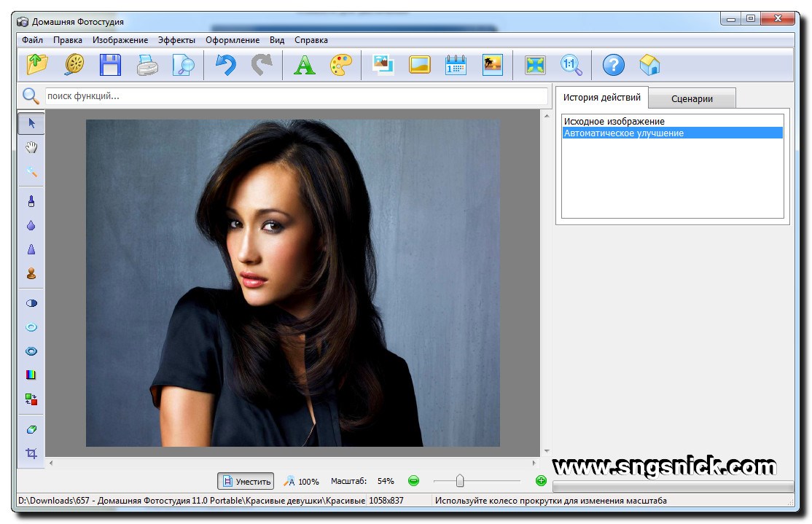This screenshot has width=812, height=524.
Task: Select the blur drop tool
Action: click(31, 225)
